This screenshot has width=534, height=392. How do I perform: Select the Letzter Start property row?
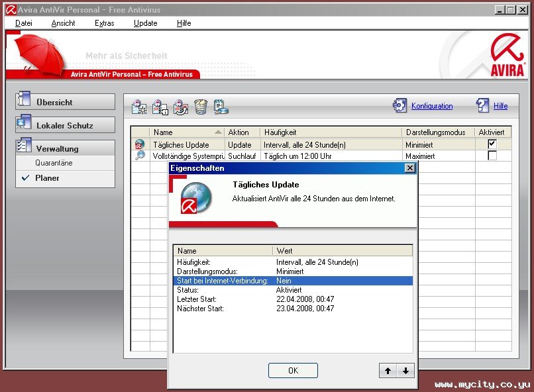coord(293,299)
